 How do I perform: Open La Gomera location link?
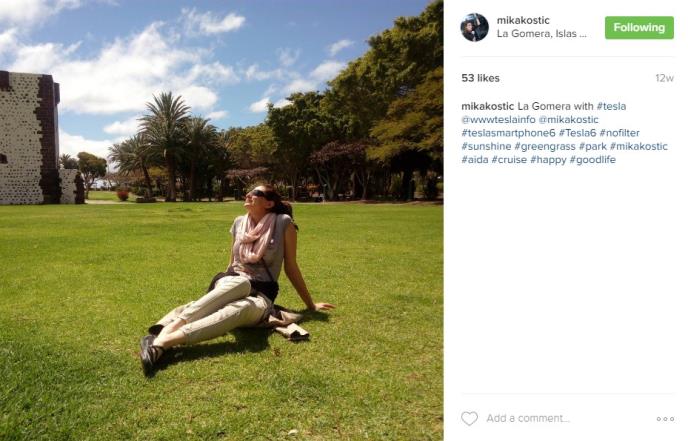(x=541, y=34)
